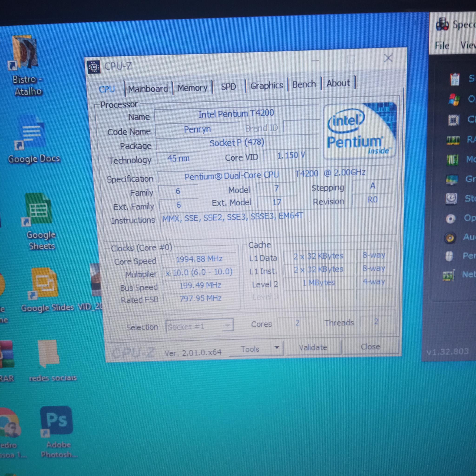476x476 pixels.
Task: Click the Technology value 45 nm
Action: [x=178, y=158]
